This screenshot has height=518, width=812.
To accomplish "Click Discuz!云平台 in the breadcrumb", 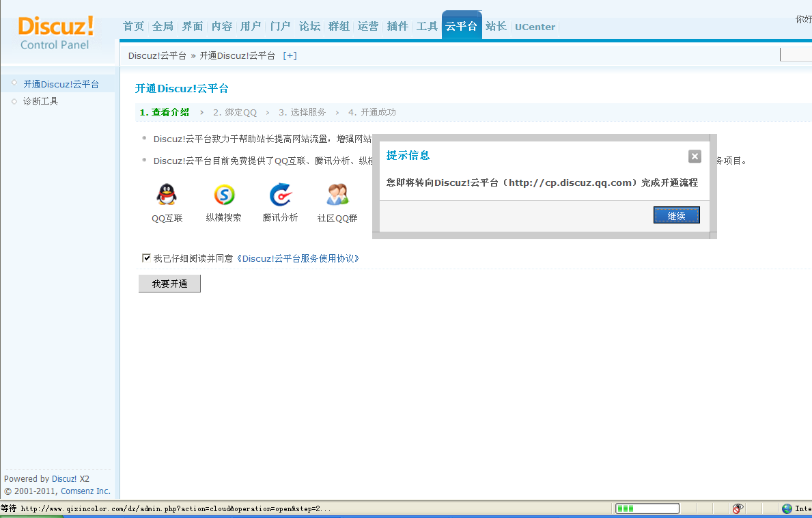I will pos(158,55).
